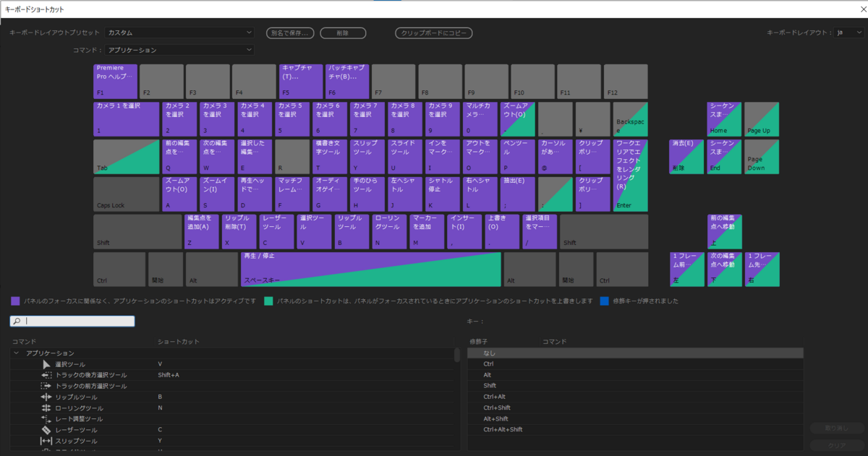Image resolution: width=868 pixels, height=456 pixels.
Task: Open the キーボードレイアウトプリセット dropdown showing カスタム
Action: pos(179,33)
